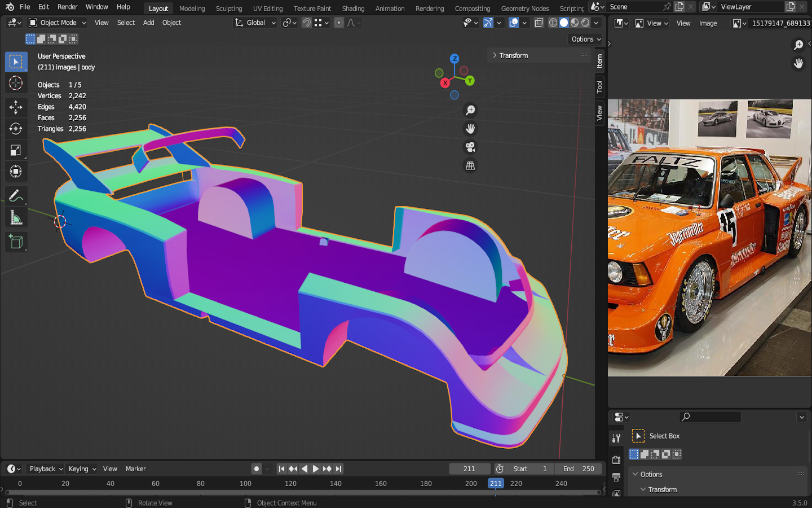This screenshot has height=508, width=812.
Task: Toggle X-ray display mode
Action: [x=539, y=23]
